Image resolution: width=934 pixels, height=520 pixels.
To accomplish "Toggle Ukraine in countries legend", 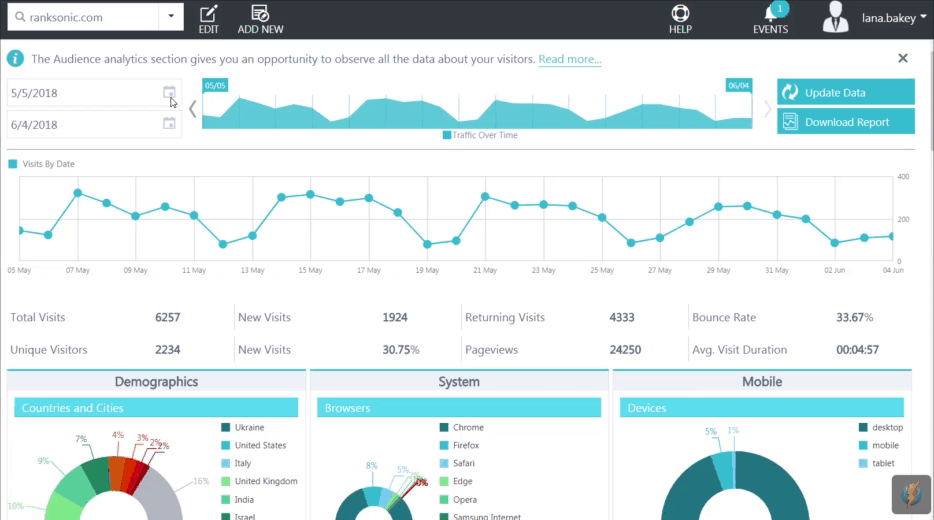I will click(242, 427).
